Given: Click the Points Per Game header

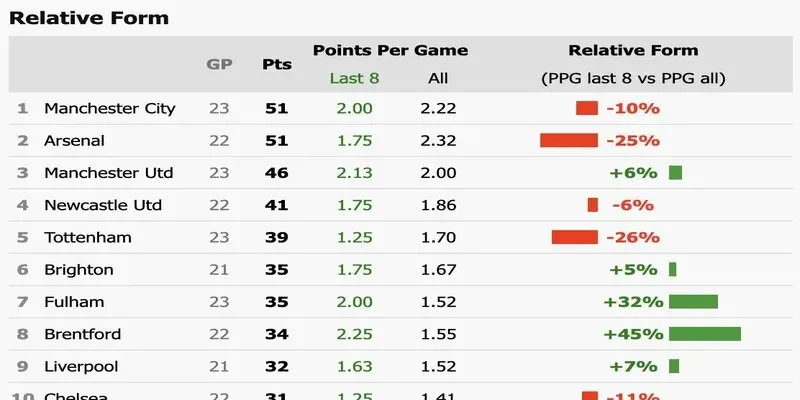Looking at the screenshot, I should pos(390,51).
